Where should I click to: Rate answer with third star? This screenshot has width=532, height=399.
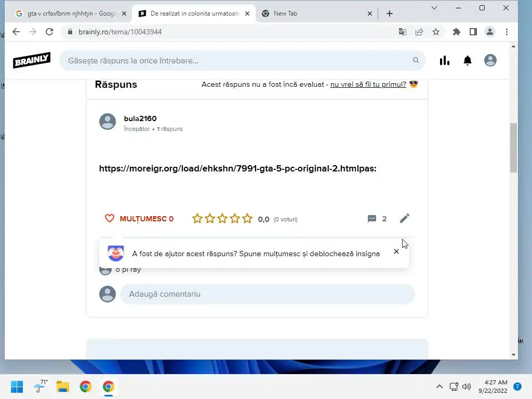(222, 219)
